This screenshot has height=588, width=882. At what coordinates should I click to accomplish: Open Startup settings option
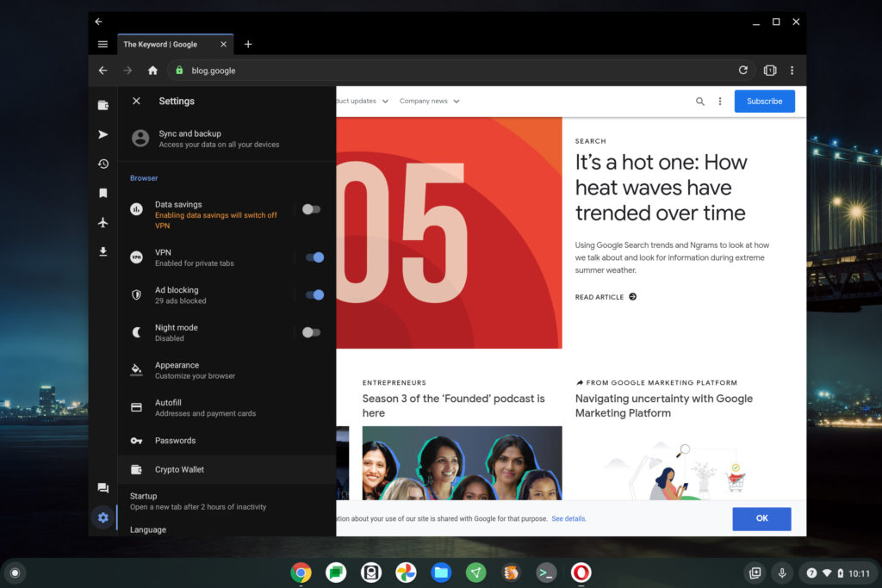point(227,501)
